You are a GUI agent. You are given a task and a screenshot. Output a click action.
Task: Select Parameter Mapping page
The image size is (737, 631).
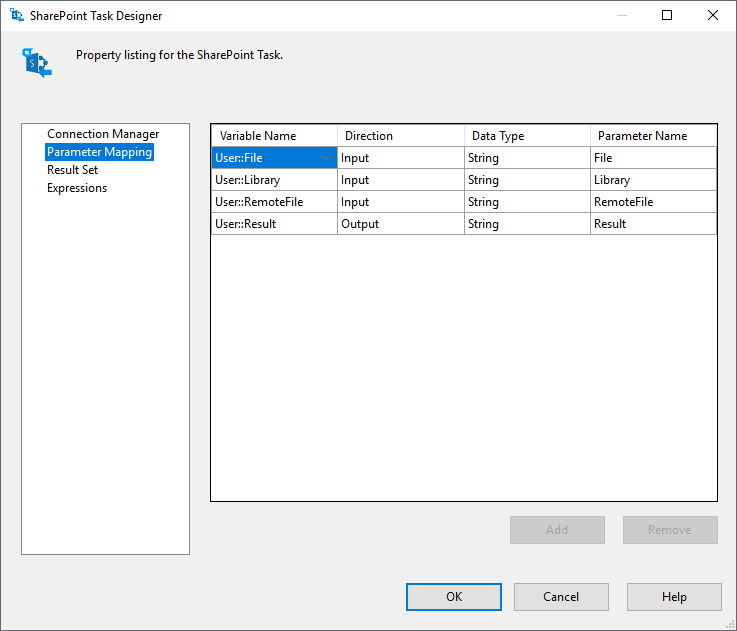pos(99,152)
